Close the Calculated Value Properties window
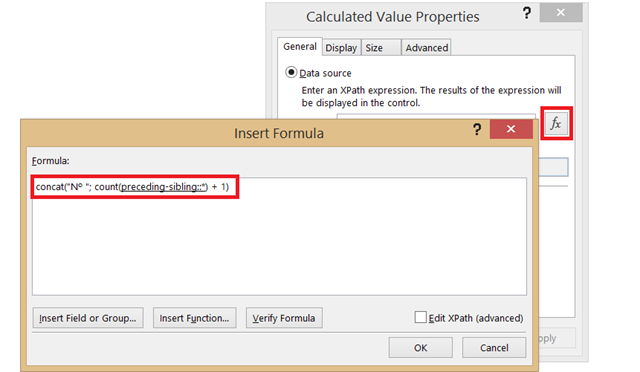The image size is (640, 372). (x=561, y=13)
